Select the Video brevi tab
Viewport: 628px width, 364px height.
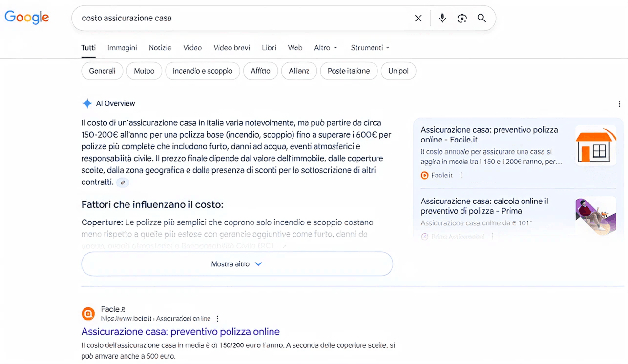click(x=231, y=48)
